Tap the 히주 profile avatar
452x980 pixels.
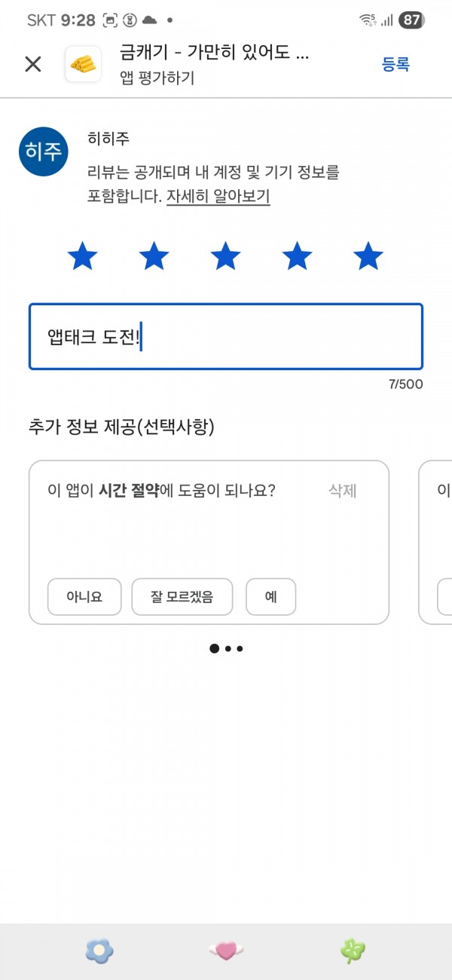44,152
